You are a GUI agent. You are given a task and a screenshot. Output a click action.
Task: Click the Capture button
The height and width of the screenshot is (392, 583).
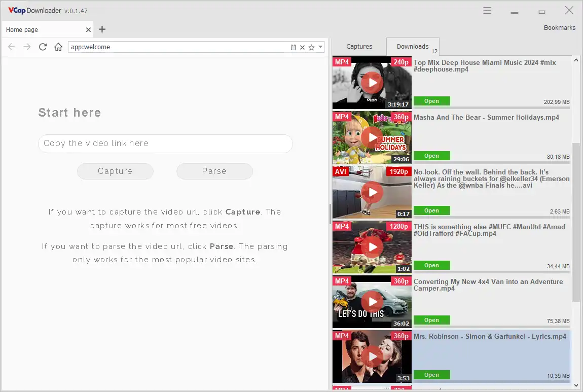click(x=115, y=171)
